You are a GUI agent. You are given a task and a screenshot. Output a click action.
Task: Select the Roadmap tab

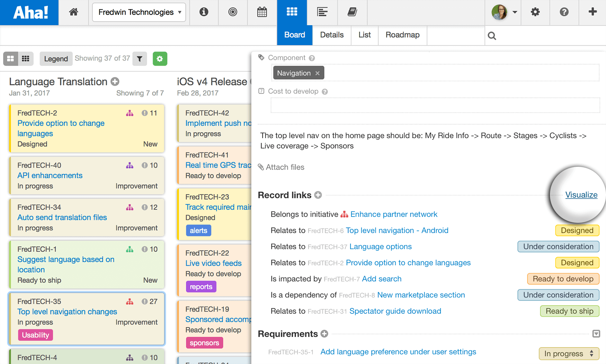point(402,35)
